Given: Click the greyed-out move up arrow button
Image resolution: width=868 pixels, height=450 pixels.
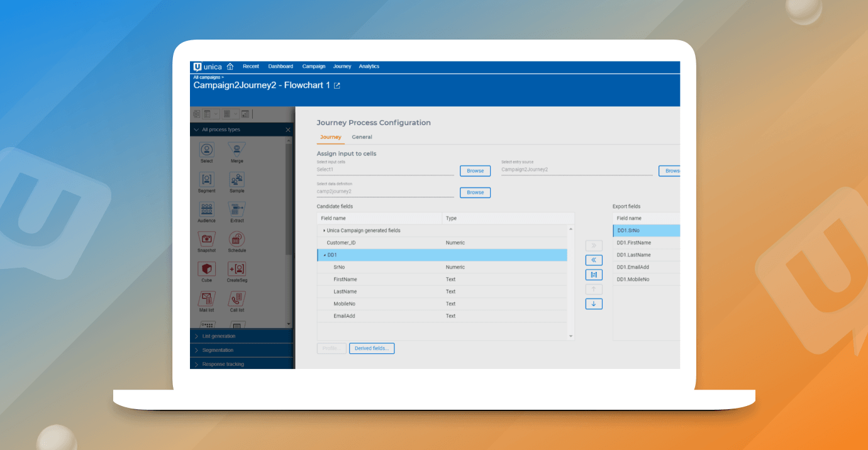Looking at the screenshot, I should [594, 289].
